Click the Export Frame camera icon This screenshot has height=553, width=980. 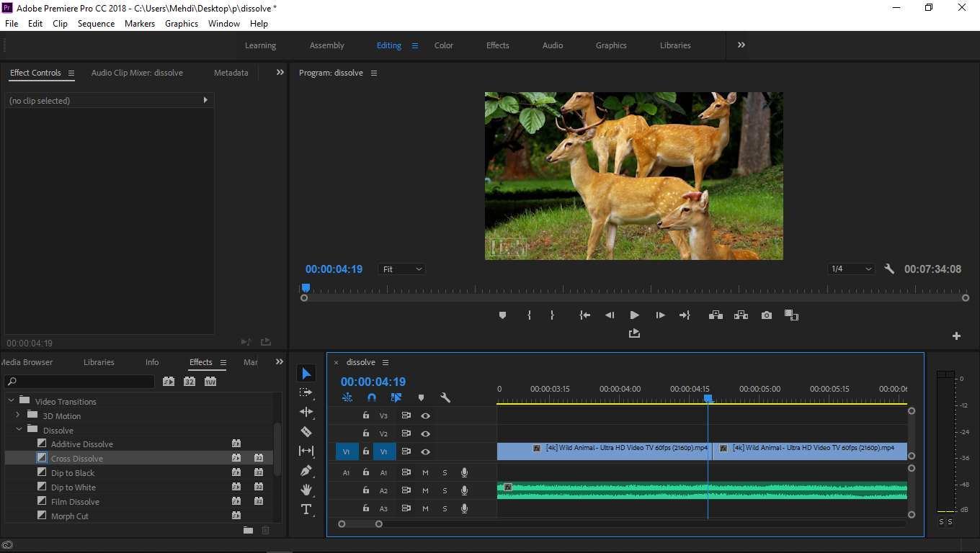tap(767, 315)
